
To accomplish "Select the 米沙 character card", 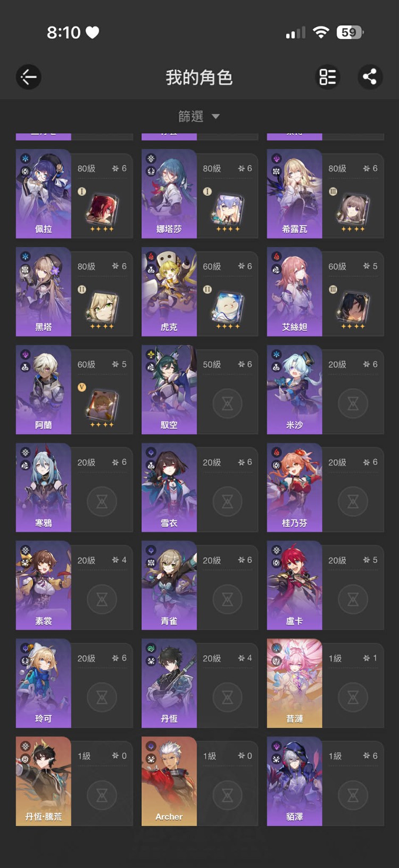I will pos(325,389).
